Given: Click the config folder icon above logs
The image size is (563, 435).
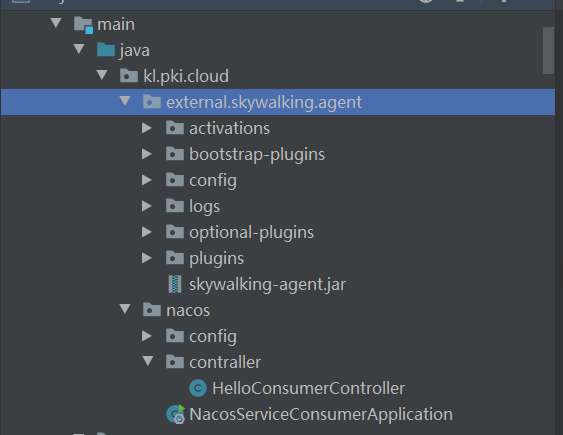Looking at the screenshot, I should coord(175,180).
